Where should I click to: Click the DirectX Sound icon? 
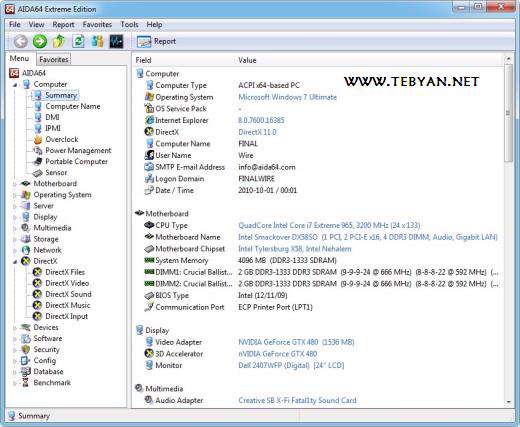(37, 294)
